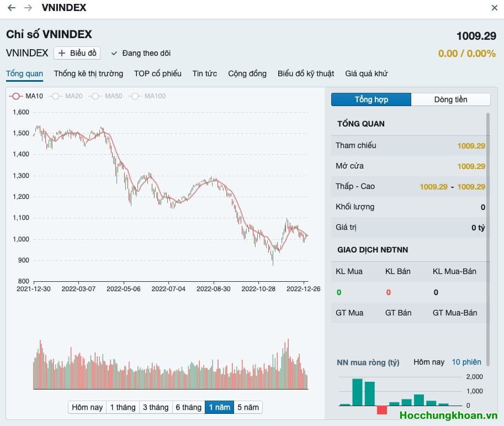The image size is (504, 426).
Task: Choose the Hôm nay chart range
Action: point(87,407)
